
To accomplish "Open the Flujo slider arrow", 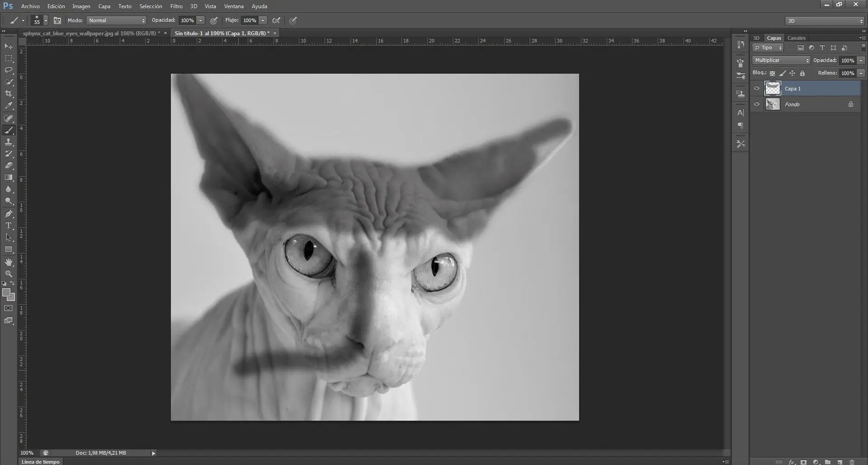I will [263, 20].
